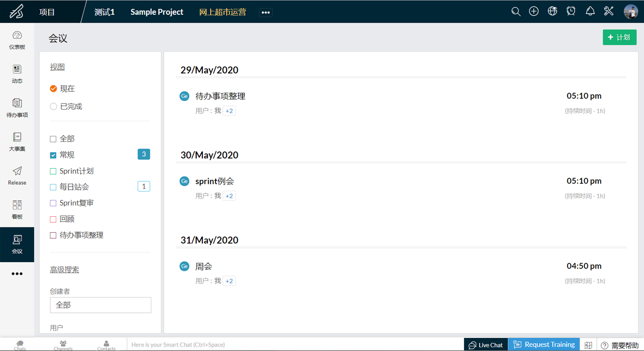The height and width of the screenshot is (351, 644).
Task: Go to the Kanban (看板) sidebar icon
Action: tap(17, 209)
